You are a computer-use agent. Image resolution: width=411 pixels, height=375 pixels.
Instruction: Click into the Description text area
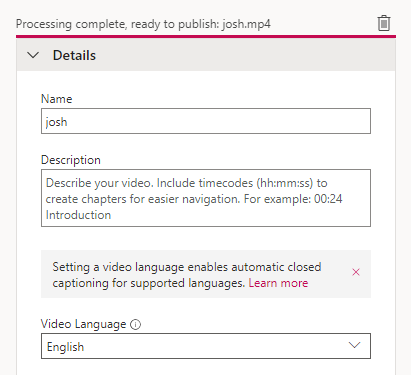click(x=206, y=198)
